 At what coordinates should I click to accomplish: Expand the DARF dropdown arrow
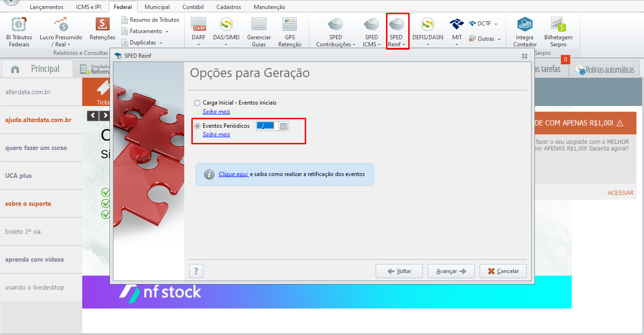coord(198,44)
